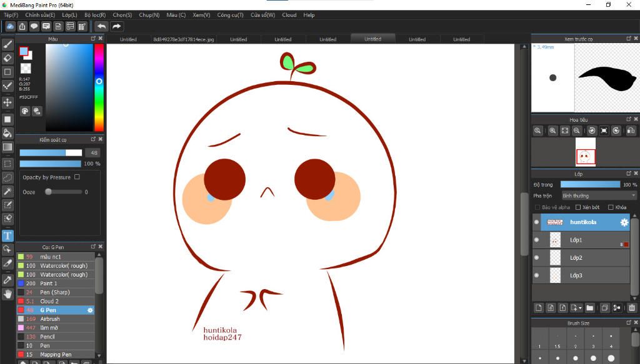Open the Pha trộn blend mode dropdown

[599, 195]
